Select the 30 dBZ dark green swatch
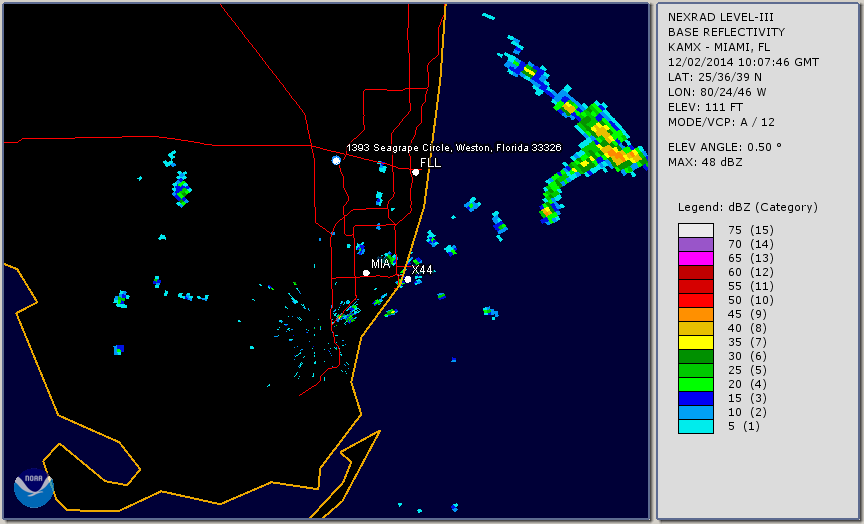Screen dimensions: 864x524 pos(696,356)
